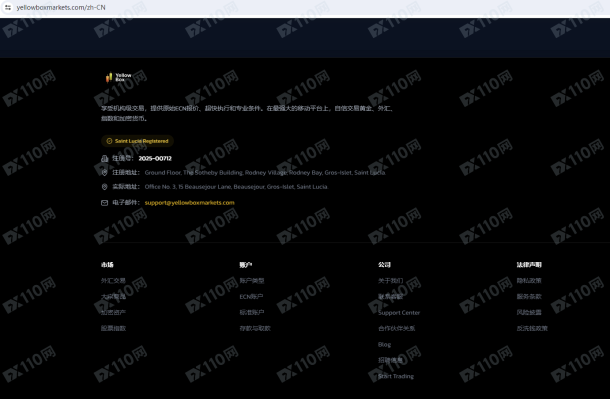Viewport: 610px width, 399px height.
Task: Open the 反洗钱政策 link
Action: pos(532,328)
